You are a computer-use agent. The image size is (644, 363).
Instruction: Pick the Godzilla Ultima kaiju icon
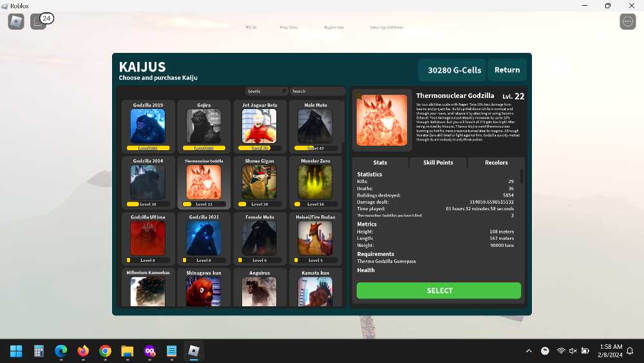pyautogui.click(x=147, y=238)
